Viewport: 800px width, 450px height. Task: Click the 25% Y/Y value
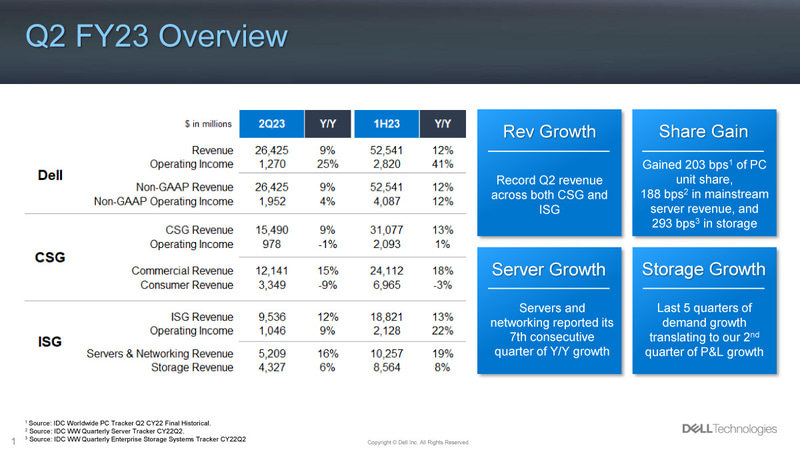[x=328, y=164]
